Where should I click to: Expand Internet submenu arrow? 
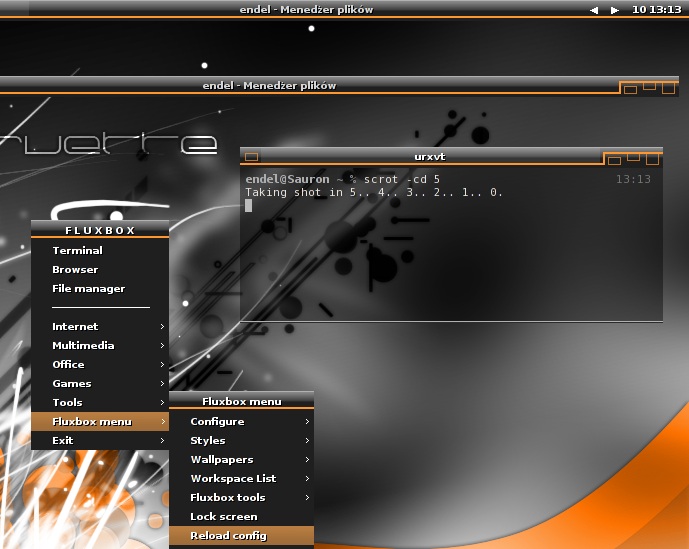[162, 326]
